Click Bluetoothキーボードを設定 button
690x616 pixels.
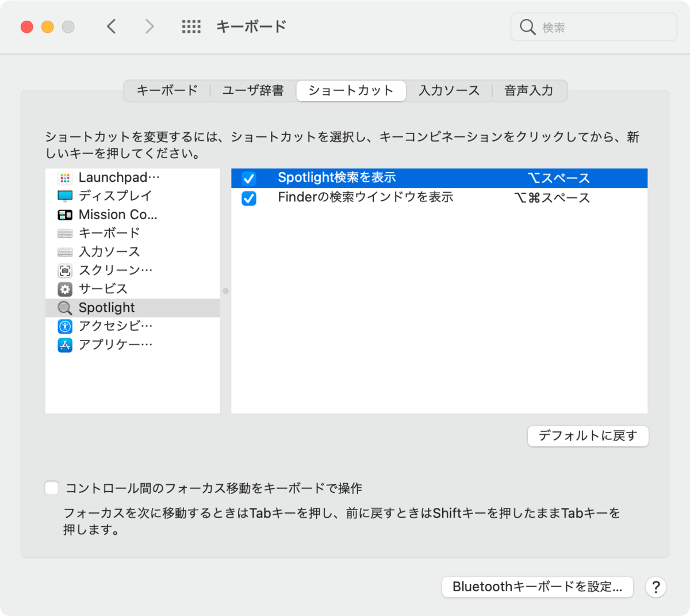(537, 587)
